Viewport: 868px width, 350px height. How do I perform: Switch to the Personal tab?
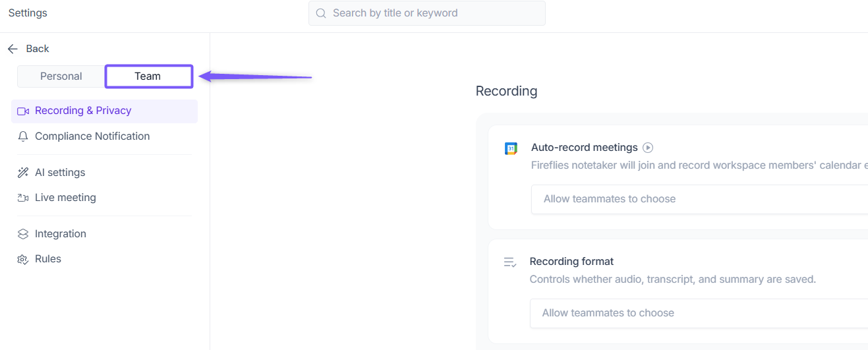point(61,76)
